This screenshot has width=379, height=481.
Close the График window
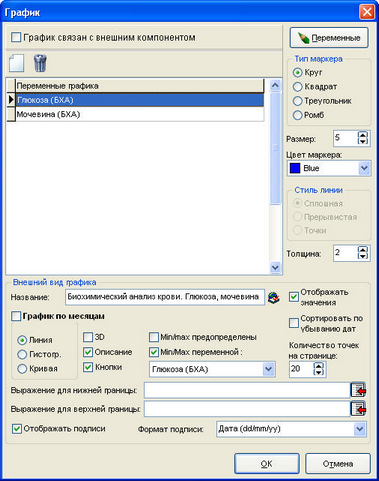point(367,12)
